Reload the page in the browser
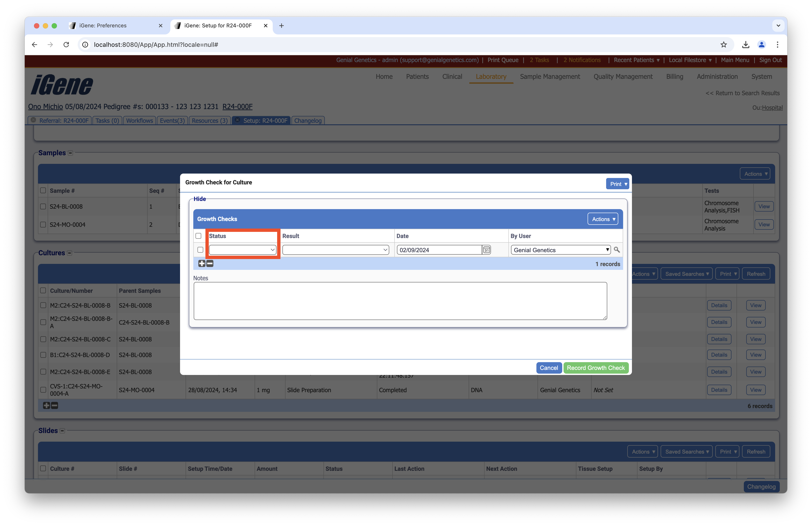This screenshot has width=812, height=526. (x=66, y=45)
